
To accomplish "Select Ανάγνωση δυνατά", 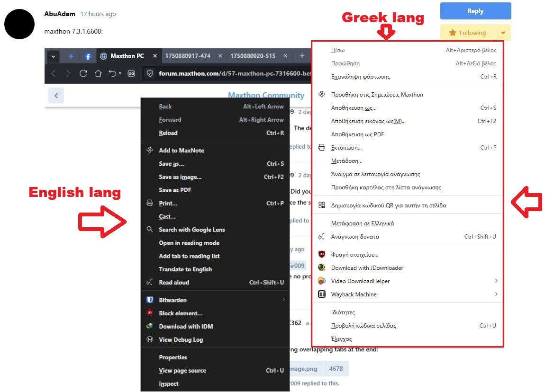I will pyautogui.click(x=408, y=236).
